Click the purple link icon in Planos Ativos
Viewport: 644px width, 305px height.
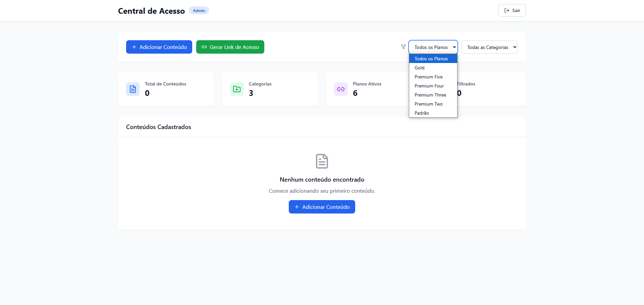coord(341,89)
